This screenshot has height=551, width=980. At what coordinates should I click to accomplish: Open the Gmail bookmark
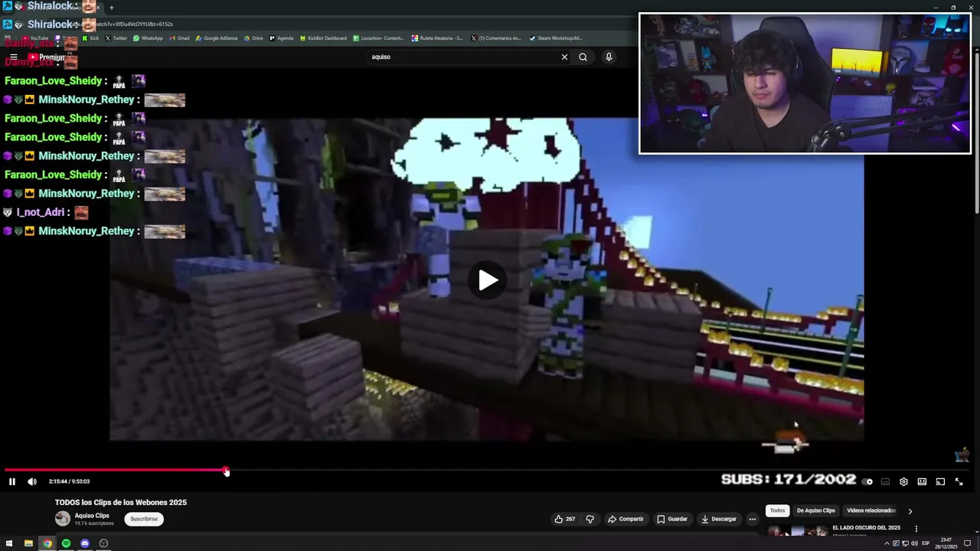pyautogui.click(x=179, y=37)
